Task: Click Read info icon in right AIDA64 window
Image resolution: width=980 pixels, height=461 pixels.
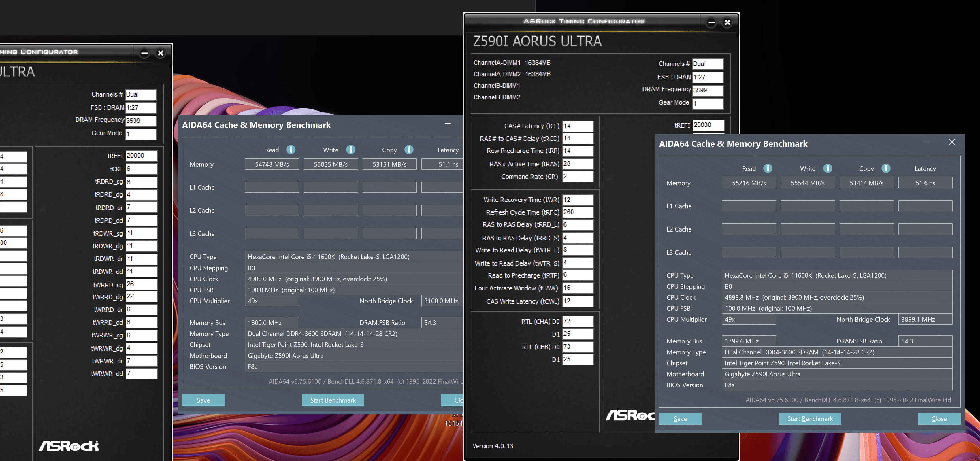Action: (x=768, y=168)
